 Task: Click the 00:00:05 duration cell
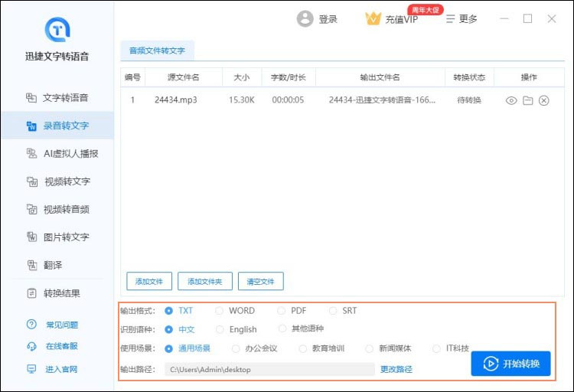tap(288, 100)
